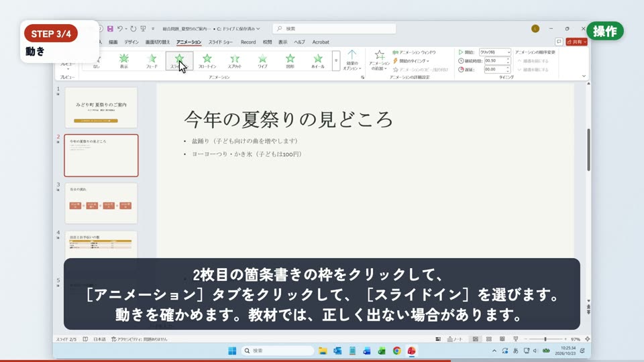The image size is (644, 362).
Task: Switch to reading view icon
Action: pos(502,339)
